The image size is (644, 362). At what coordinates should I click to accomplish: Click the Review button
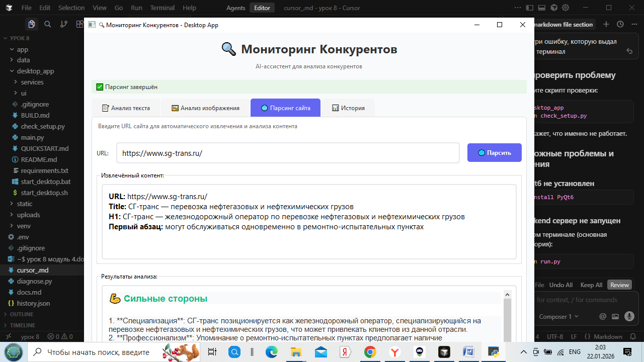pyautogui.click(x=619, y=285)
